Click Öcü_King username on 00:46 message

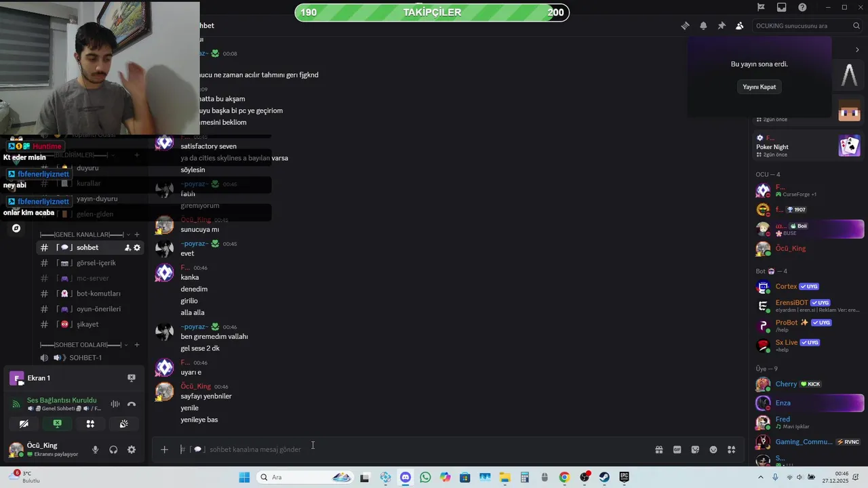(x=195, y=386)
